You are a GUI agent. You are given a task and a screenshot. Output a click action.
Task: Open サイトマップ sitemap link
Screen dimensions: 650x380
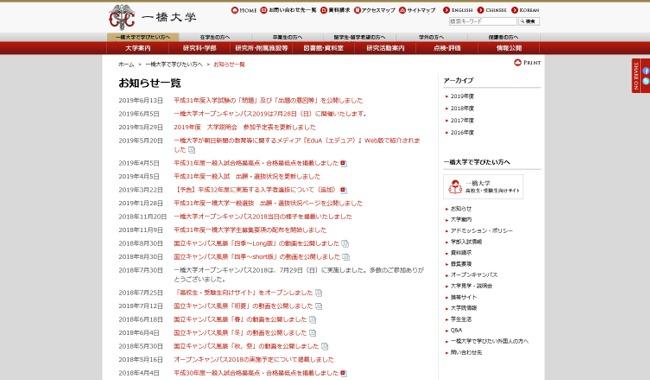417,10
